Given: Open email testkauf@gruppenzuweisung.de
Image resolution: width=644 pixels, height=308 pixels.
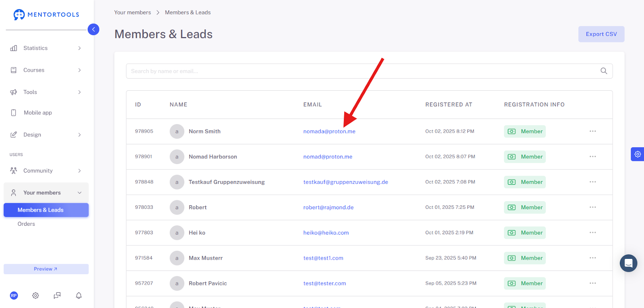Looking at the screenshot, I should 346,182.
